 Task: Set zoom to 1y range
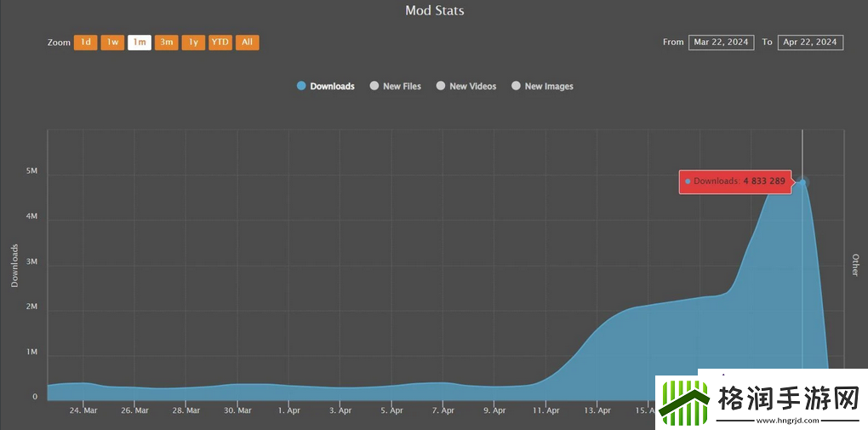pyautogui.click(x=193, y=43)
